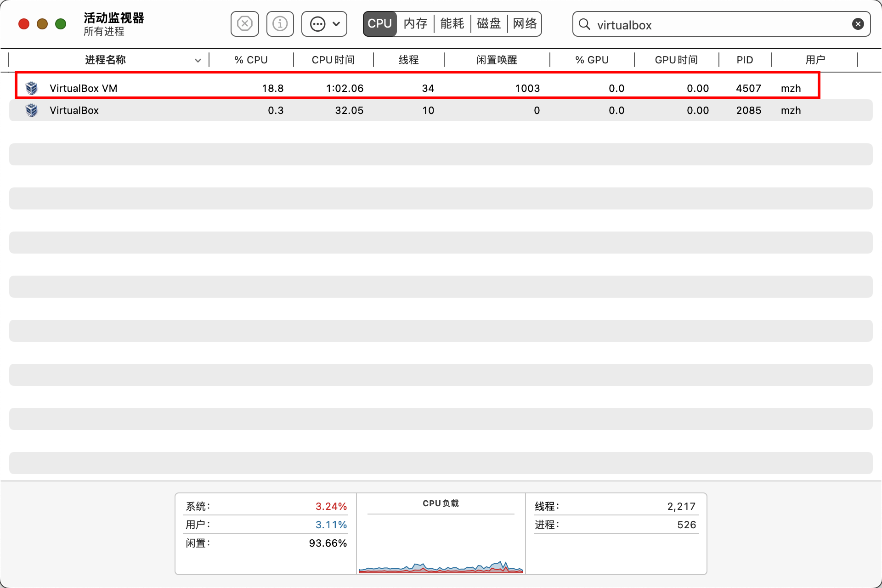Sort by 用户 column
The image size is (882, 588).
(x=815, y=60)
